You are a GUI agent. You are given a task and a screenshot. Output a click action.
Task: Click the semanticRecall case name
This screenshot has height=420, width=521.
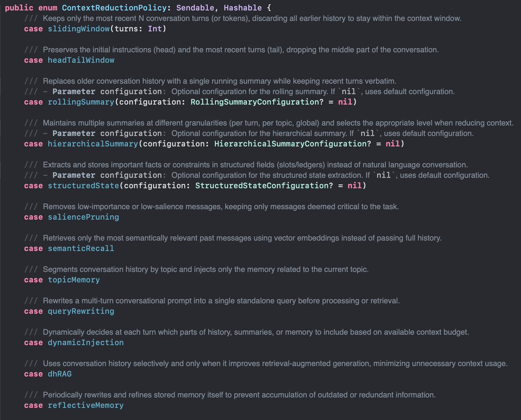pyautogui.click(x=81, y=248)
